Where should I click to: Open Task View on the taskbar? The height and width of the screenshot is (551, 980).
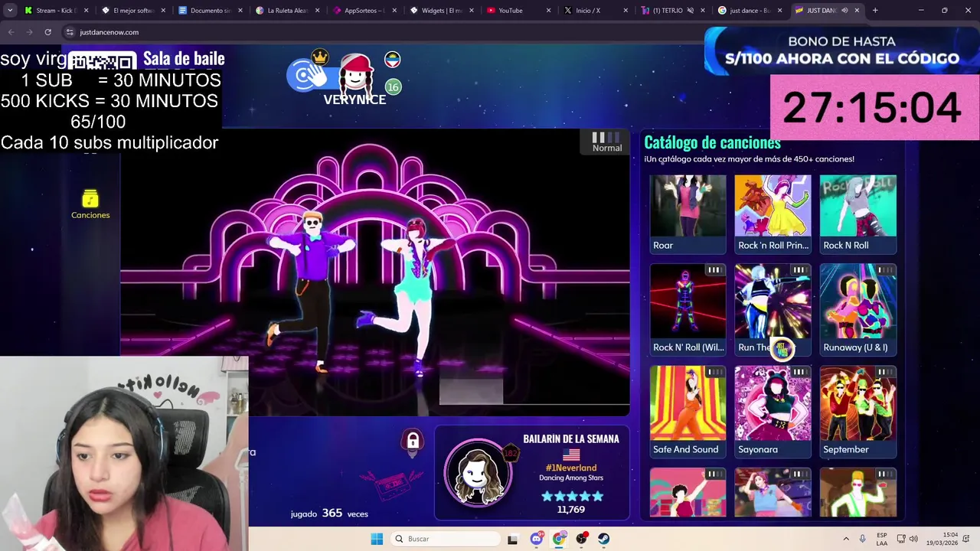coord(512,539)
